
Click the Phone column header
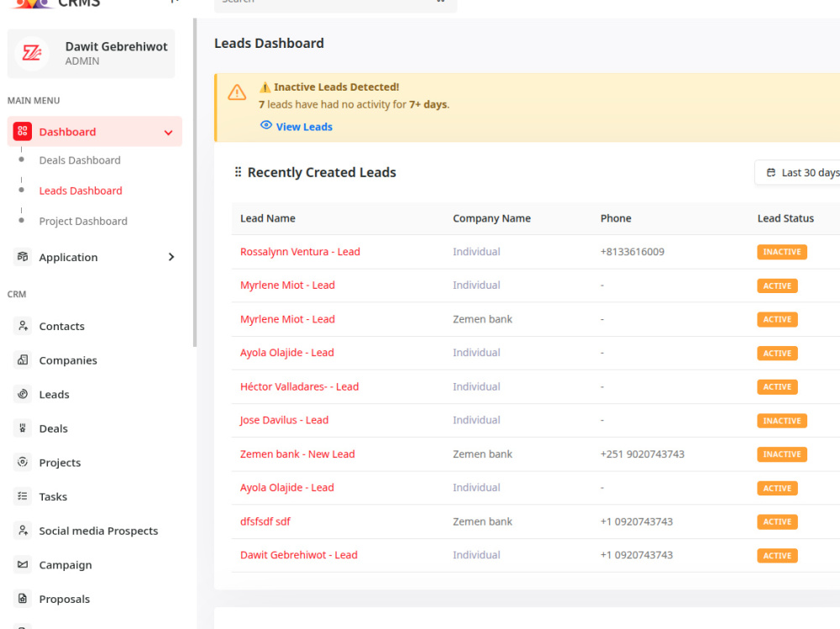click(x=616, y=218)
